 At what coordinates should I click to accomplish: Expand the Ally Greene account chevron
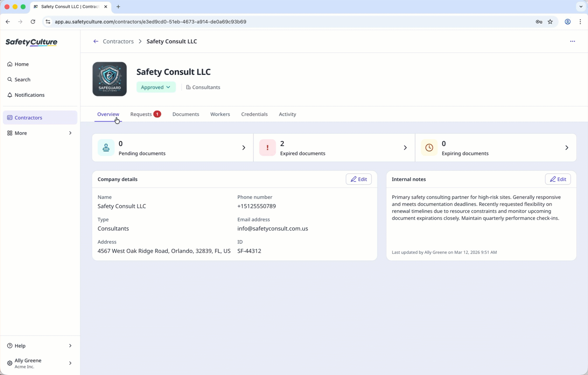click(70, 363)
